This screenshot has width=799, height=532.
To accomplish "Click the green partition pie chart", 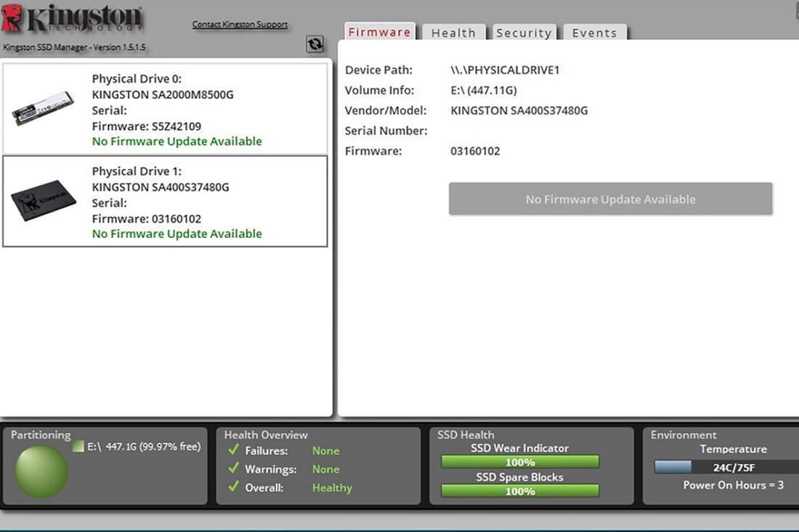I will [41, 472].
